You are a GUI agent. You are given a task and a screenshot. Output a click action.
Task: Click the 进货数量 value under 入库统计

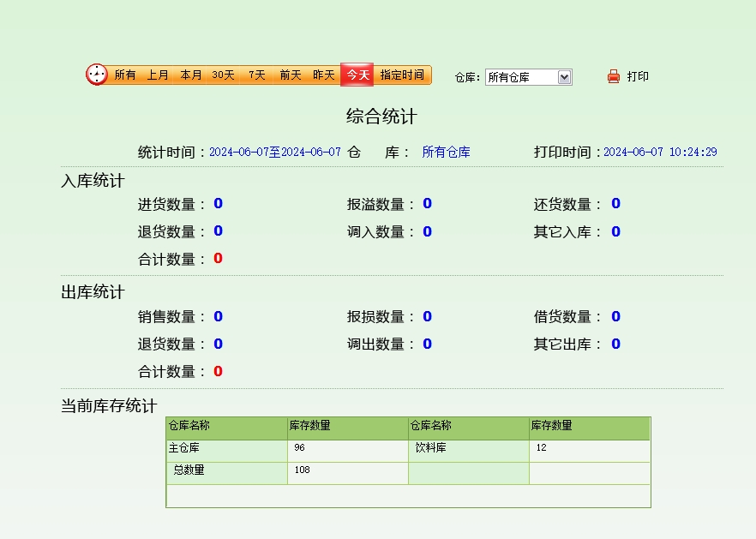(218, 204)
